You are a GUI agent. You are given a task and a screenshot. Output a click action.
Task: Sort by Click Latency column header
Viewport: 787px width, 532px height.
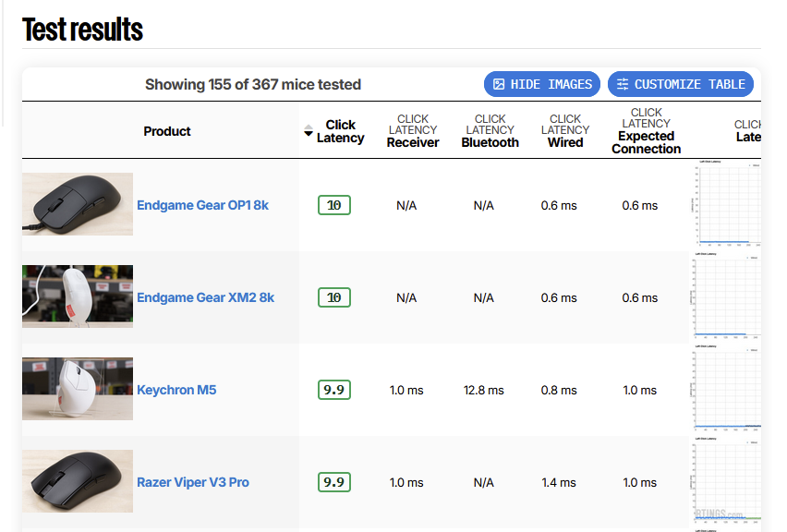(340, 131)
